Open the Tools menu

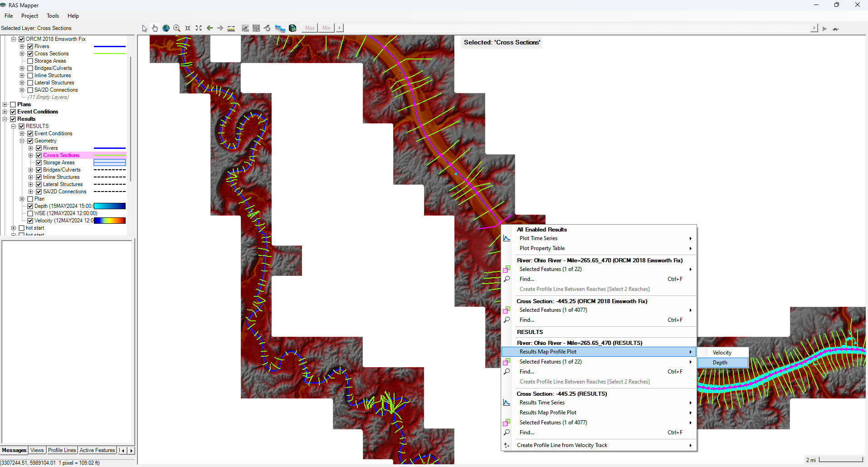(x=53, y=16)
